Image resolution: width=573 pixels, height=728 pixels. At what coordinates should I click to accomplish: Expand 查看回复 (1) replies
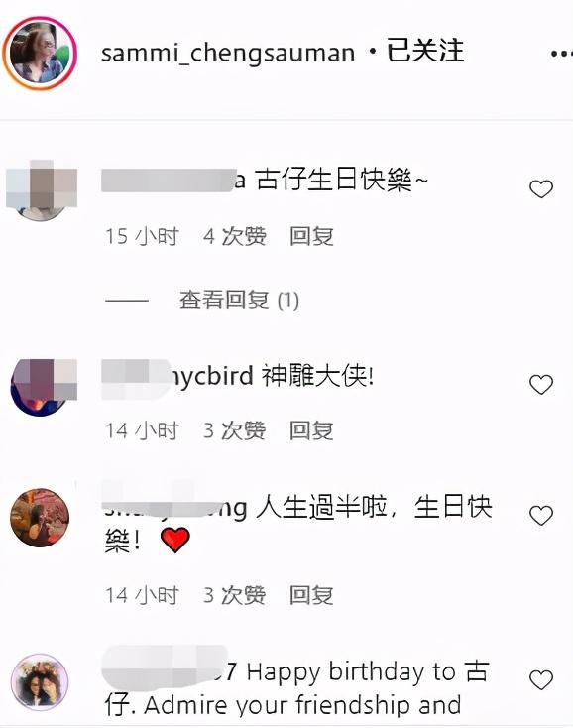[x=239, y=300]
